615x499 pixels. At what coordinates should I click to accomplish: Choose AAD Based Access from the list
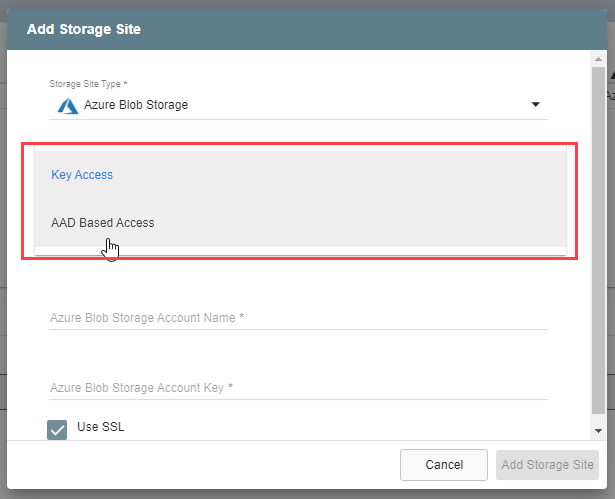[103, 223]
